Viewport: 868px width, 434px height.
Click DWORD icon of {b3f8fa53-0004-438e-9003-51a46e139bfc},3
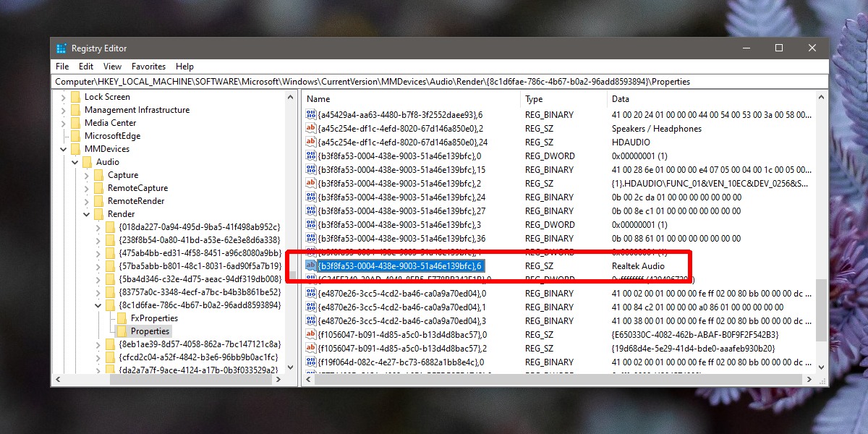[x=311, y=225]
